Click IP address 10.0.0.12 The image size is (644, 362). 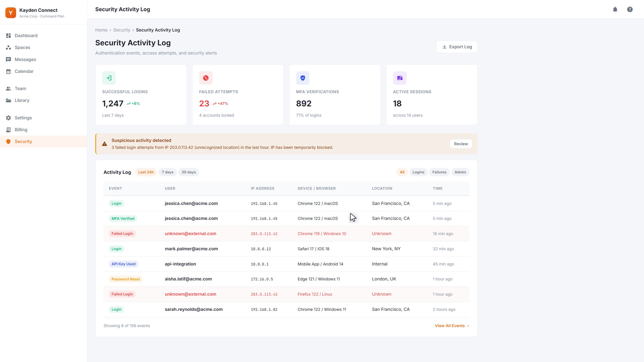click(x=261, y=249)
